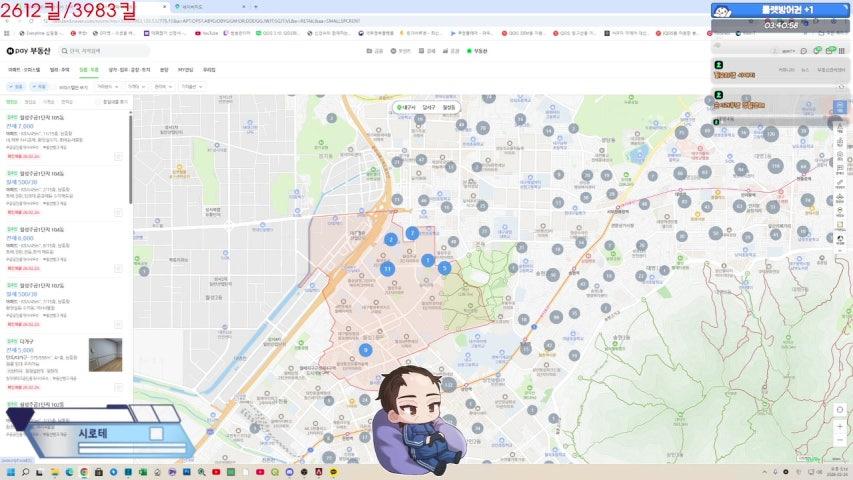Save the 104동 전세 6,000 listing checkbox
The height and width of the screenshot is (480, 853).
tap(118, 268)
